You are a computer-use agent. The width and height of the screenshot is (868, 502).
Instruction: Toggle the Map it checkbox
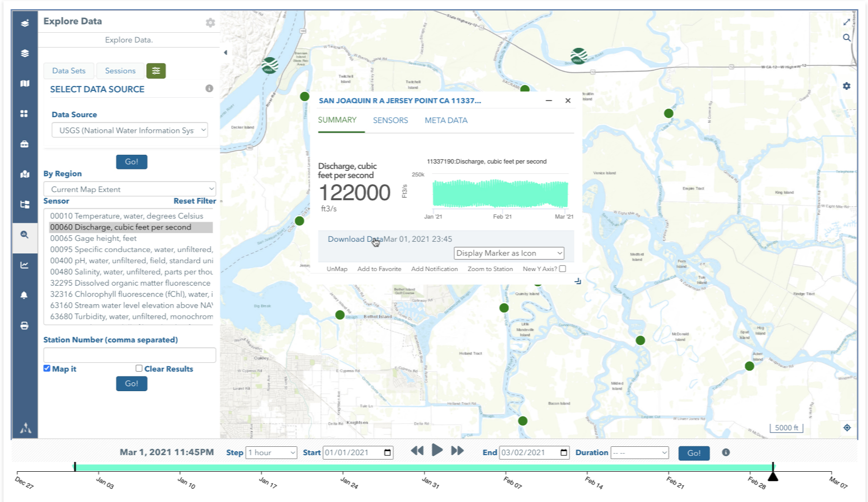click(x=47, y=368)
